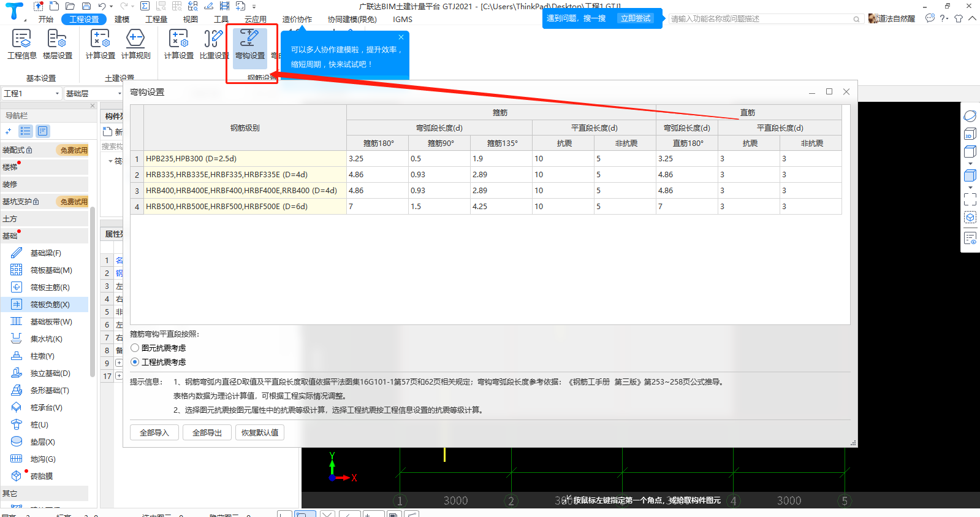Switch to the 建模 ribbon tab

[122, 19]
